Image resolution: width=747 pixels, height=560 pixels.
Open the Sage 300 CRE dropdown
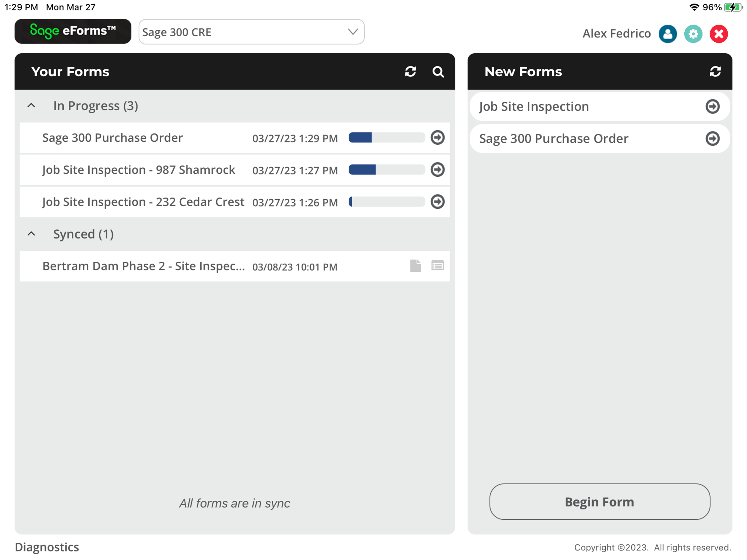pyautogui.click(x=252, y=32)
